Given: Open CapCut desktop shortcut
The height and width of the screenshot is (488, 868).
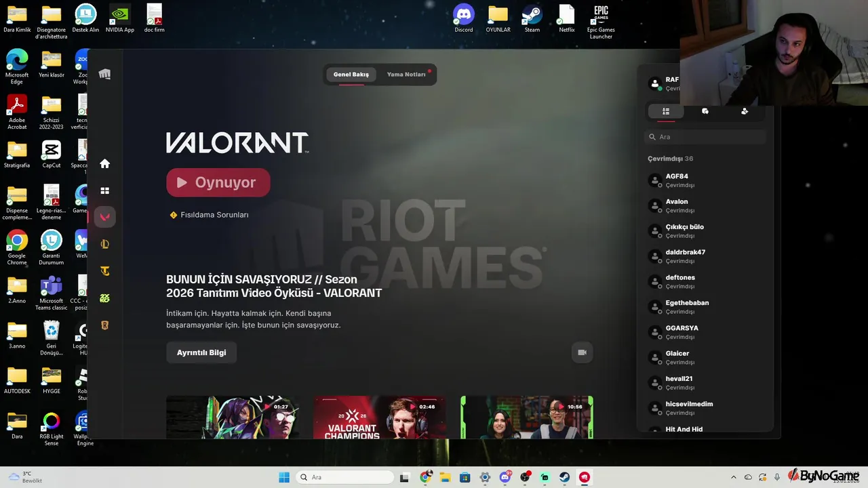Looking at the screenshot, I should click(x=52, y=154).
